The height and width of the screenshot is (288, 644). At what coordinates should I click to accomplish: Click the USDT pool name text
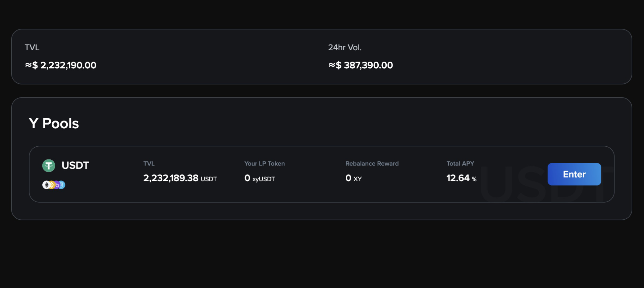pos(75,165)
